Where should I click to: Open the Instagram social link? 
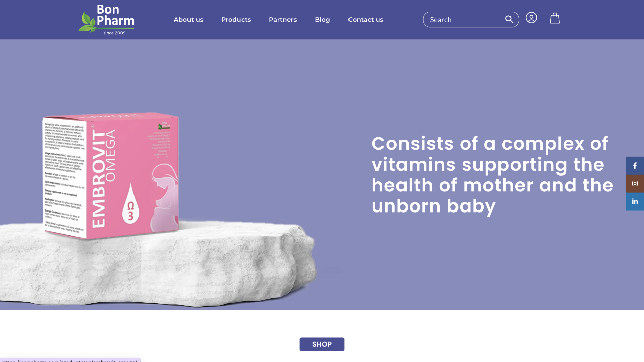tap(635, 184)
